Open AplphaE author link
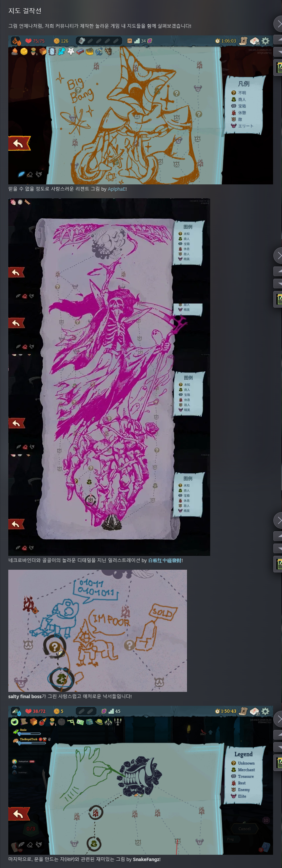 click(x=116, y=189)
